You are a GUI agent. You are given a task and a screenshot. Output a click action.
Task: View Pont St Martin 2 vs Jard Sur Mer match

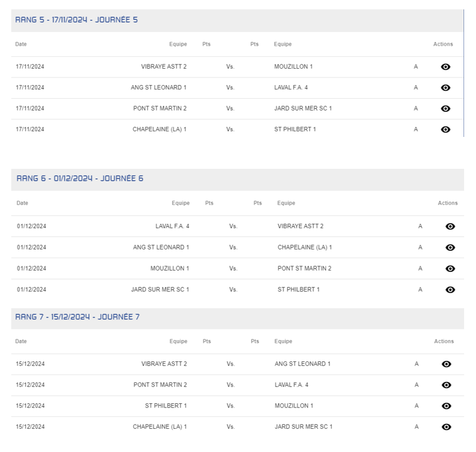445,109
